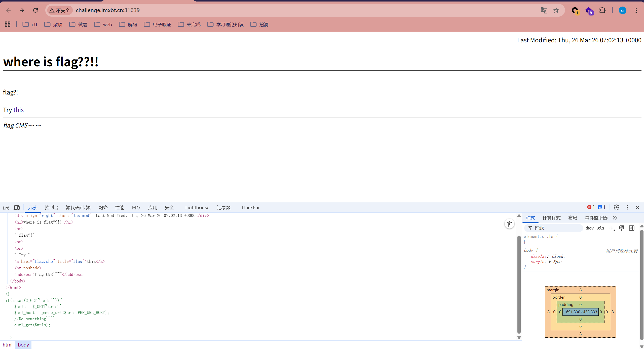Open the new style rule plus icon
644x349 pixels.
(x=611, y=228)
